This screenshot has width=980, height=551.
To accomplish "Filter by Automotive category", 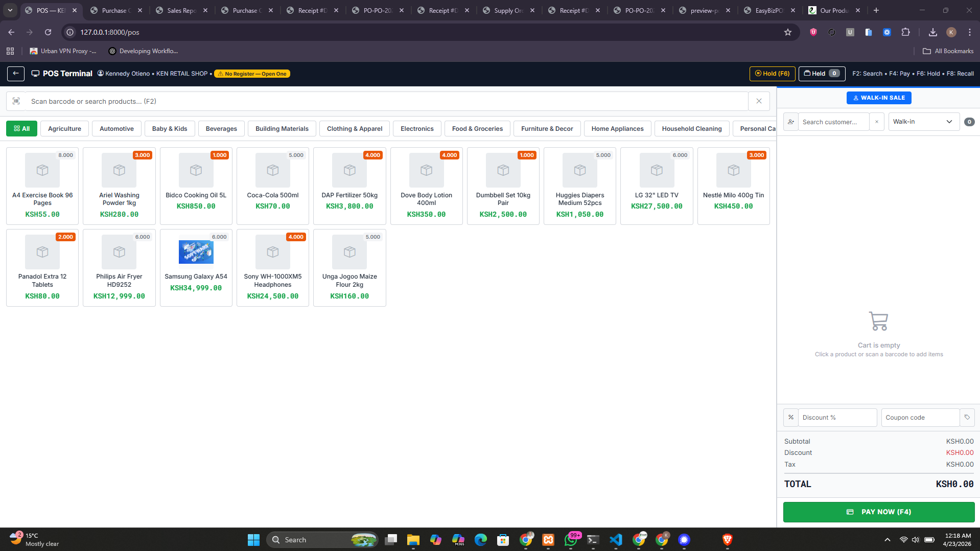I will coord(116,129).
